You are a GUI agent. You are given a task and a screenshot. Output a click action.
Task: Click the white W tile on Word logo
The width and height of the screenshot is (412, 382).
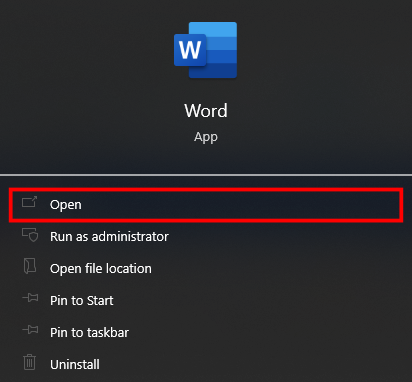pyautogui.click(x=190, y=50)
